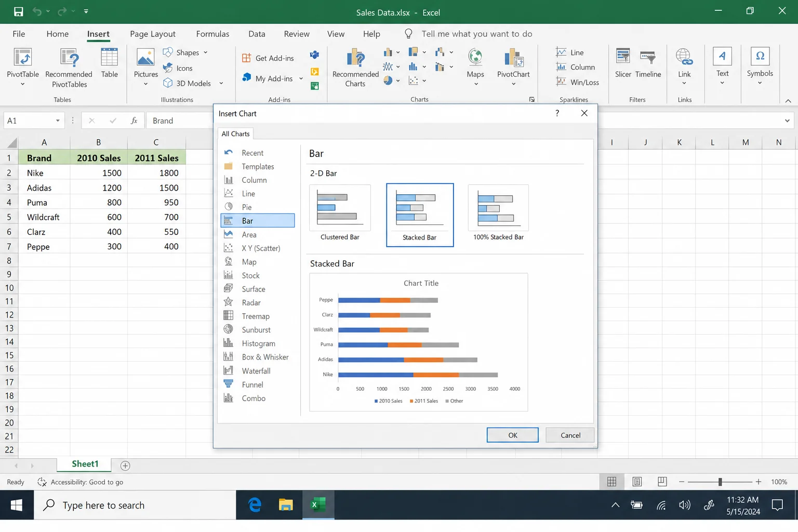Click the zoom in plus button

point(758,482)
